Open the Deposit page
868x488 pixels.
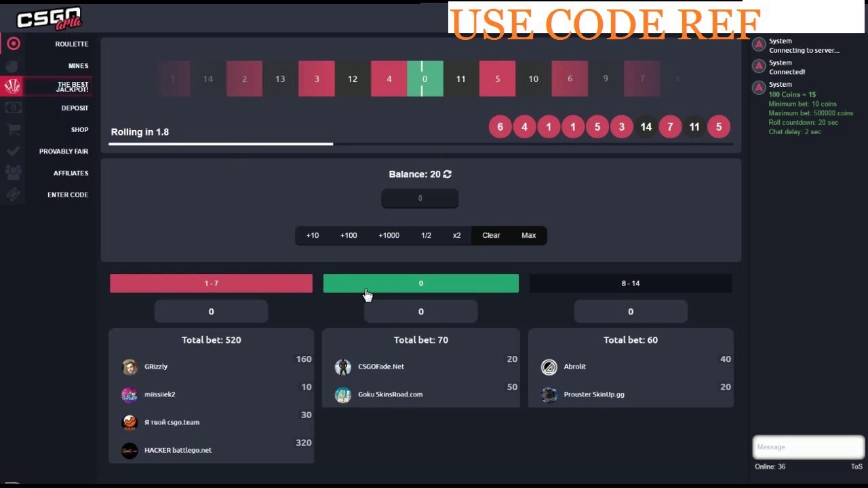click(x=75, y=108)
